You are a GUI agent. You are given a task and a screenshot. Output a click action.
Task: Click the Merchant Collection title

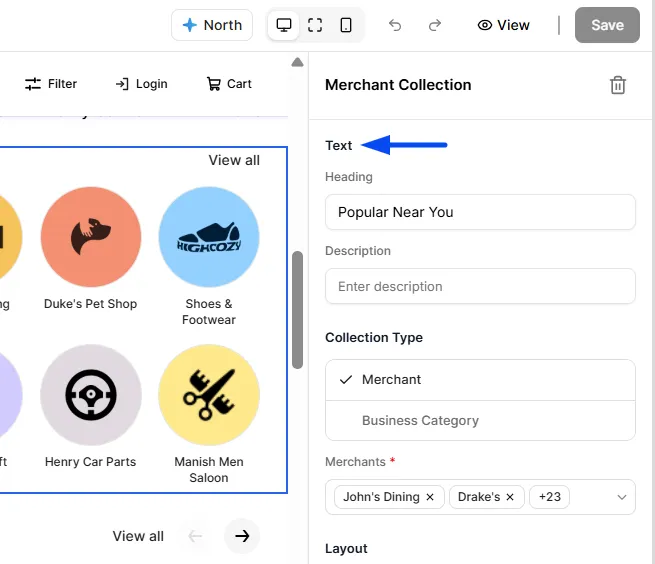coord(398,85)
